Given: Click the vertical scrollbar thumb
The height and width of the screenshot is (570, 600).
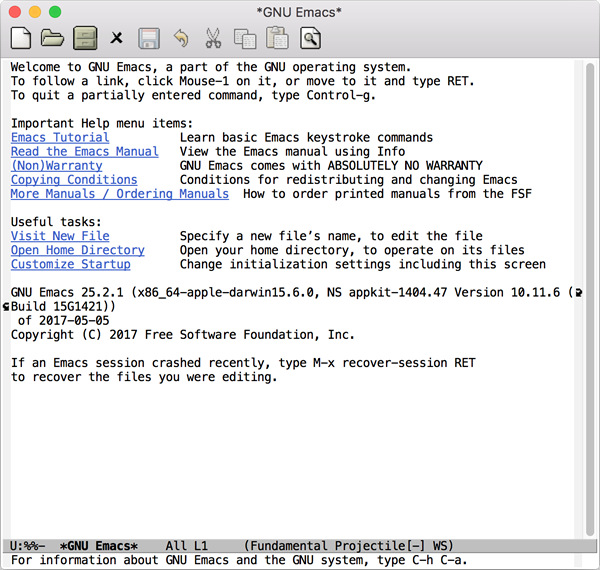Looking at the screenshot, I should tap(590, 300).
